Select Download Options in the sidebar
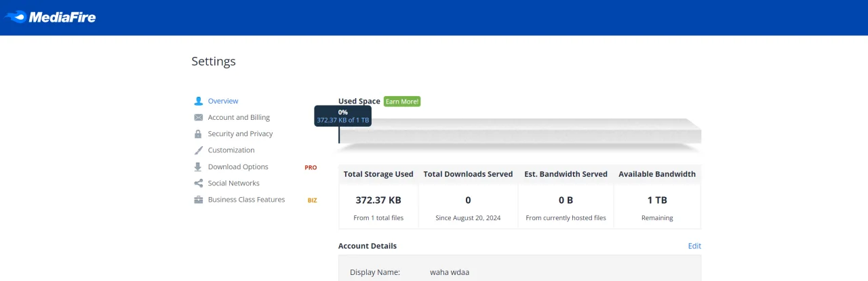Screen dimensions: 868x281 tap(238, 167)
